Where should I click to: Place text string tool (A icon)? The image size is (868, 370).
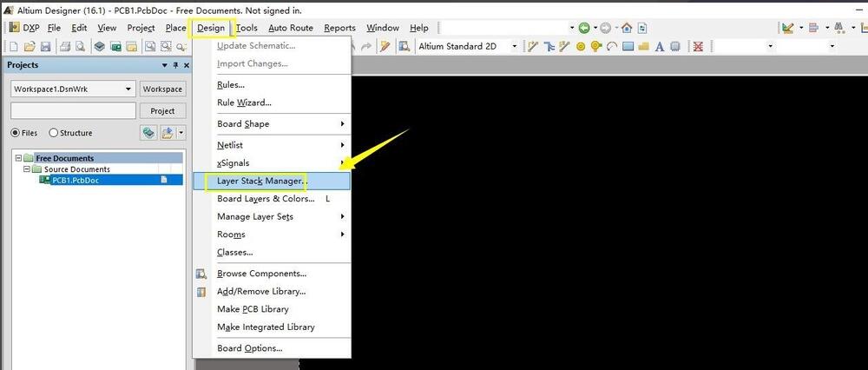660,47
